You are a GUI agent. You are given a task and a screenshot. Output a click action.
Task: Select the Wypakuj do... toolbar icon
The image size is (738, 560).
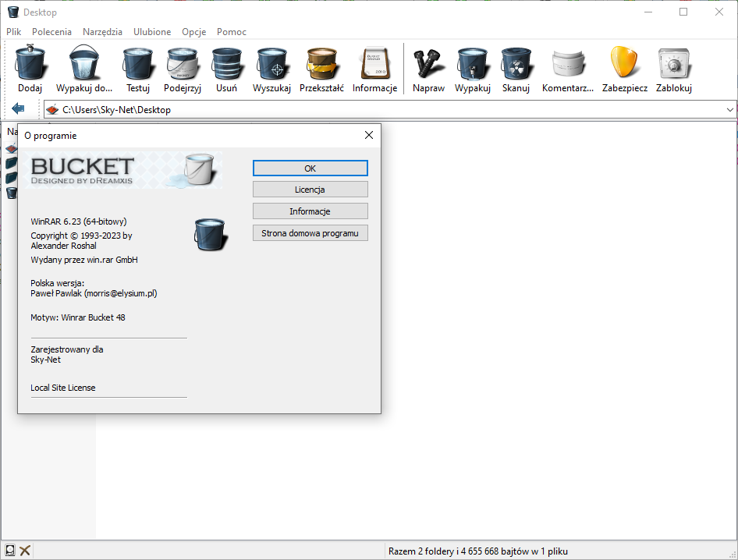click(84, 62)
